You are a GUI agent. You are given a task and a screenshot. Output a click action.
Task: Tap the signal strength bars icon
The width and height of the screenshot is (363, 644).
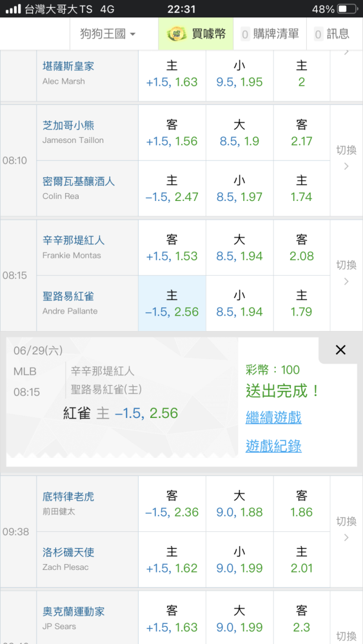[x=13, y=8]
